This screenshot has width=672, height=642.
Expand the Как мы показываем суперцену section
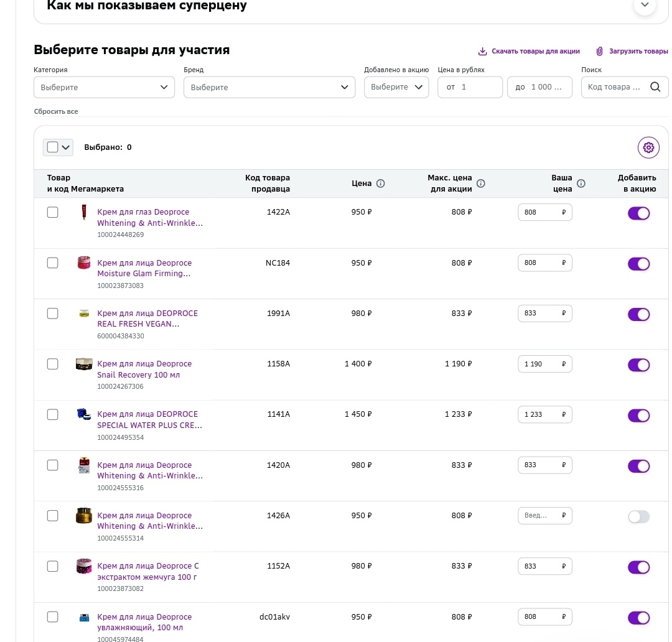(645, 6)
